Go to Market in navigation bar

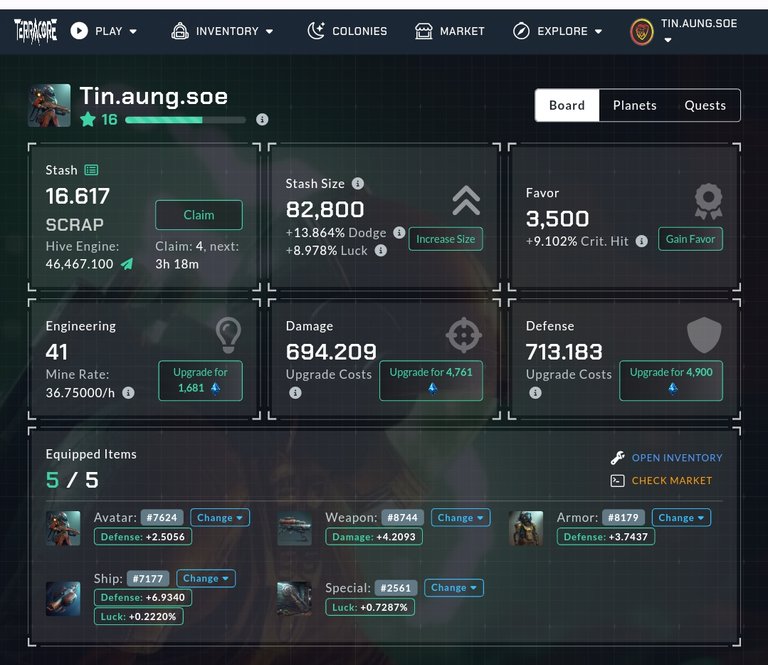coord(450,31)
